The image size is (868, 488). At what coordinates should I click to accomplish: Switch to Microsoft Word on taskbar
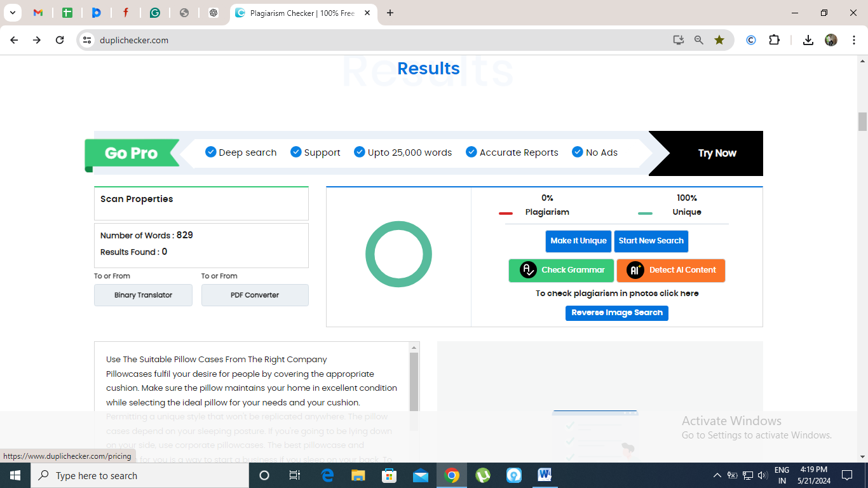[545, 475]
